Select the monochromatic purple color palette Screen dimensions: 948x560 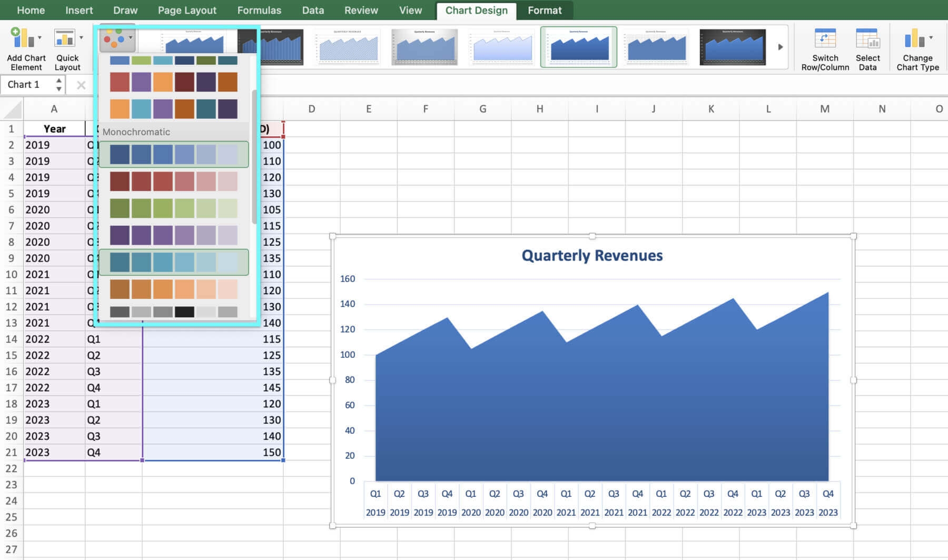pos(173,235)
